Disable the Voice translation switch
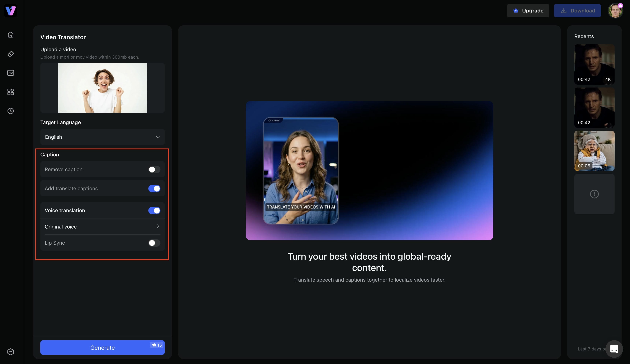Image resolution: width=630 pixels, height=364 pixels. 154,211
